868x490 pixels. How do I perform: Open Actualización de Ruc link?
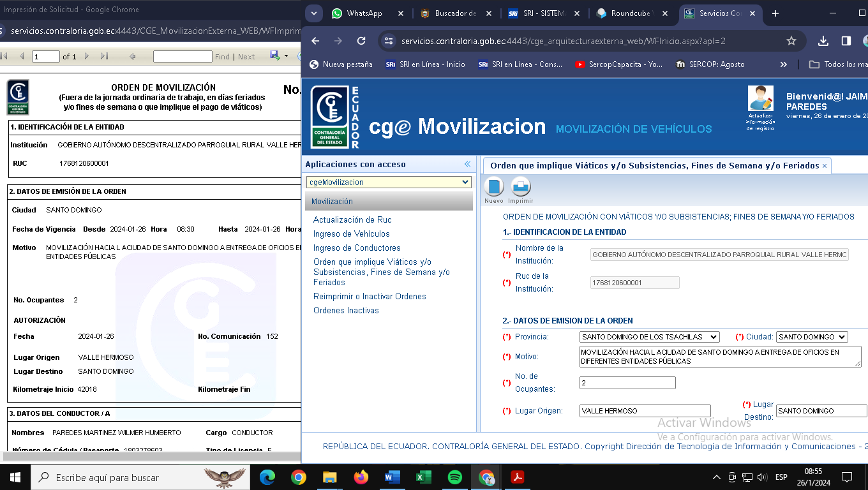click(352, 219)
